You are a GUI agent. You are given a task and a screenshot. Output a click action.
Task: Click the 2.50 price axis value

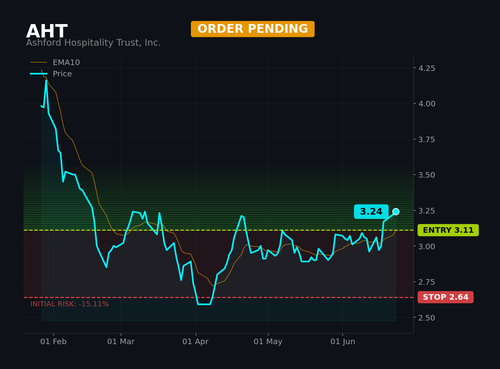[x=427, y=318]
